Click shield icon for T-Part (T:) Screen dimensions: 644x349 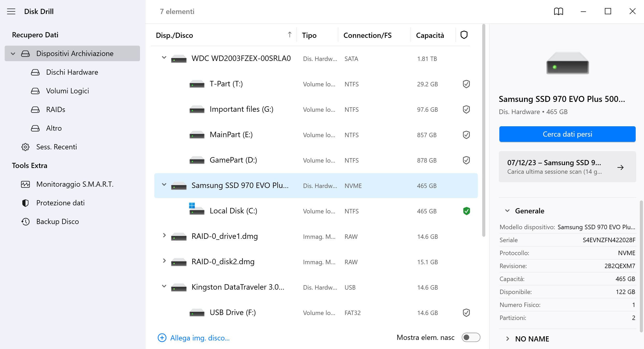[466, 84]
